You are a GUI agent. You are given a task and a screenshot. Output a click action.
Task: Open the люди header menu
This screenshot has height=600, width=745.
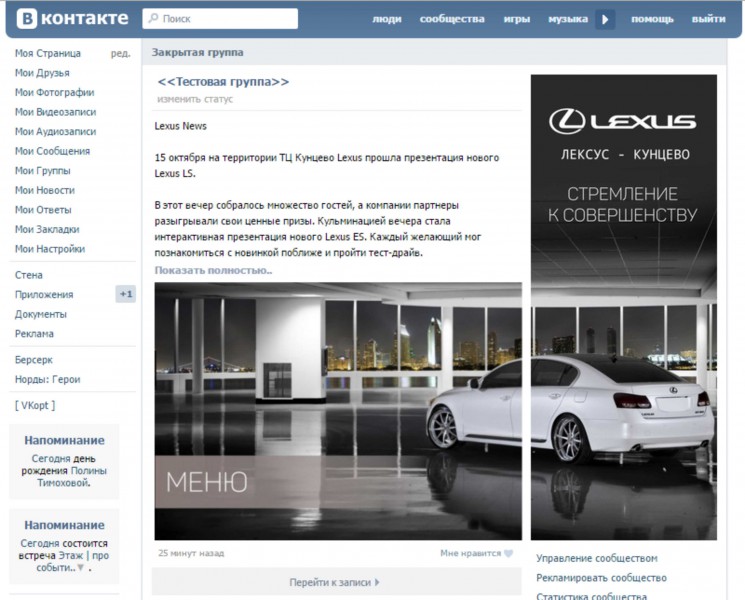pyautogui.click(x=387, y=19)
